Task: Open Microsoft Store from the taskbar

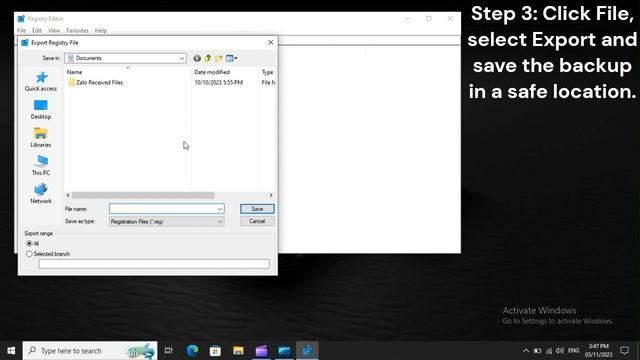Action: coord(215,351)
